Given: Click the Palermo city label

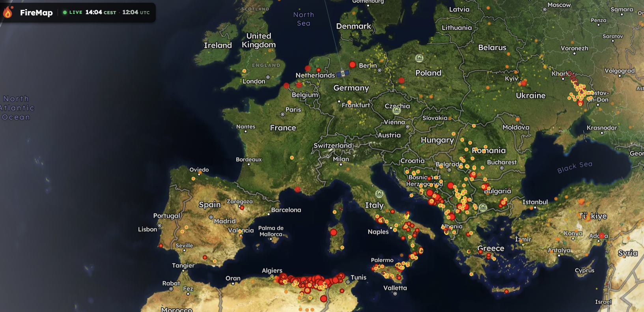Looking at the screenshot, I should point(382,260).
